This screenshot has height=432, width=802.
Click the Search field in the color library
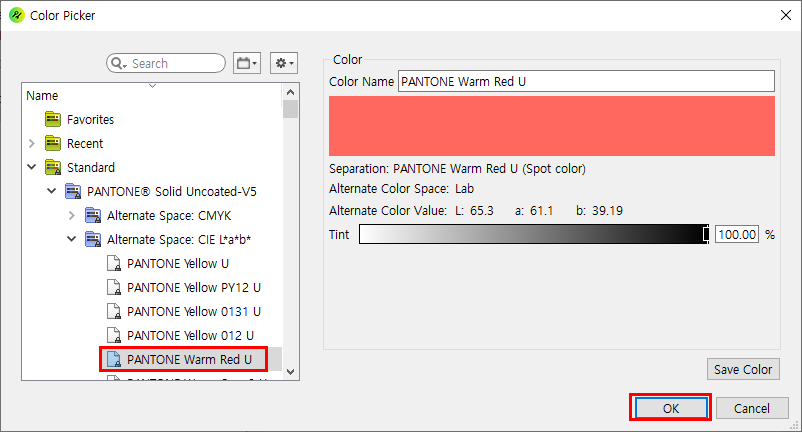pos(166,63)
